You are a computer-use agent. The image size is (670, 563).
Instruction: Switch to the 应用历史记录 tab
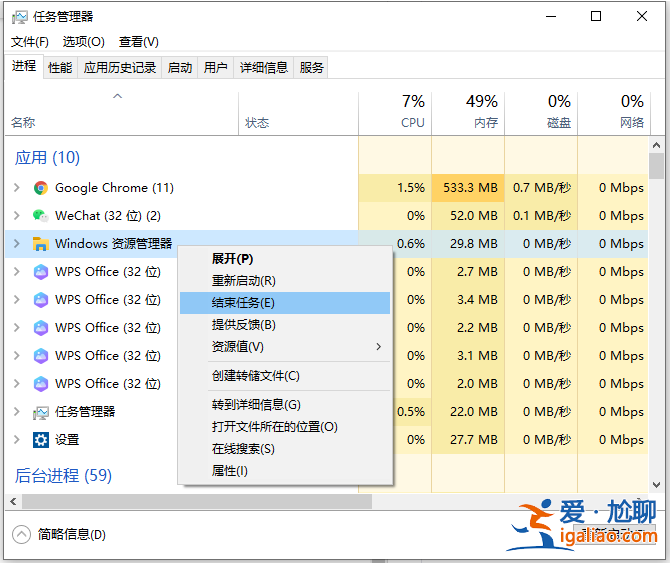(x=120, y=67)
